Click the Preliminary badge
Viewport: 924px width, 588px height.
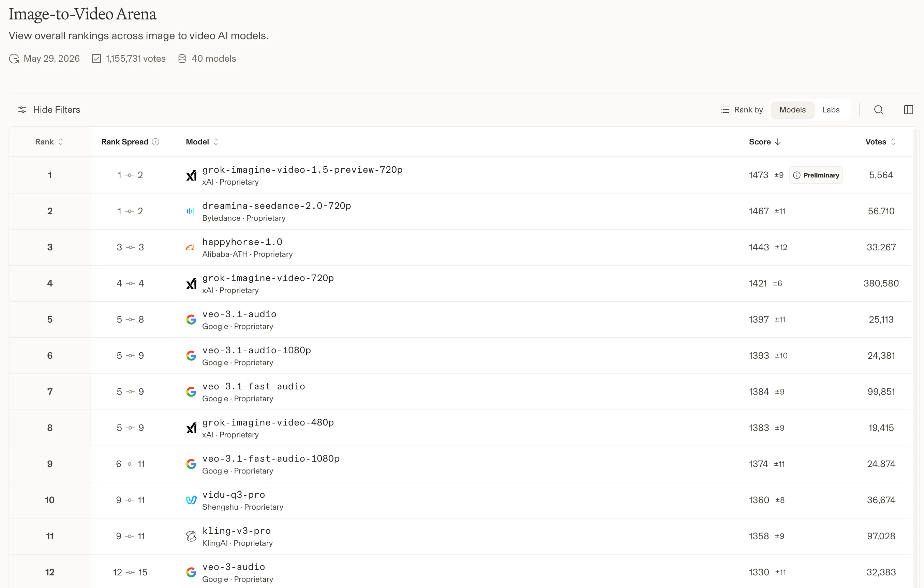click(816, 175)
